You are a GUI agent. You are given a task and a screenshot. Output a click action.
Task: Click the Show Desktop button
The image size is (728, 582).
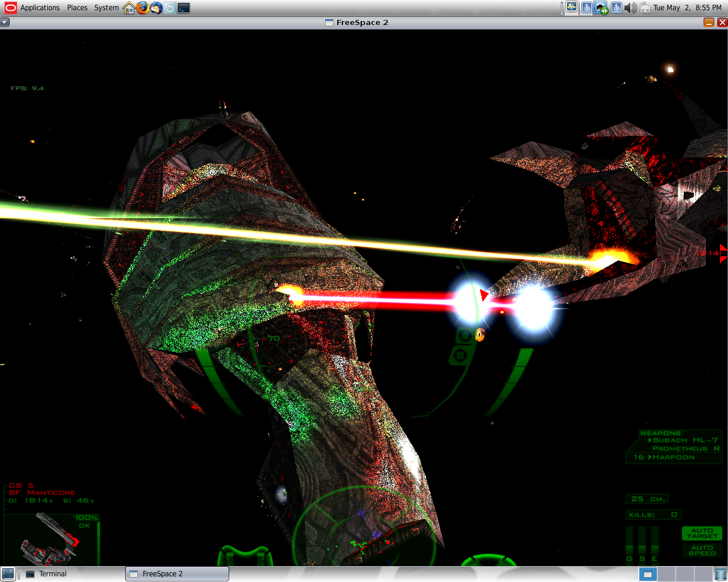point(8,573)
